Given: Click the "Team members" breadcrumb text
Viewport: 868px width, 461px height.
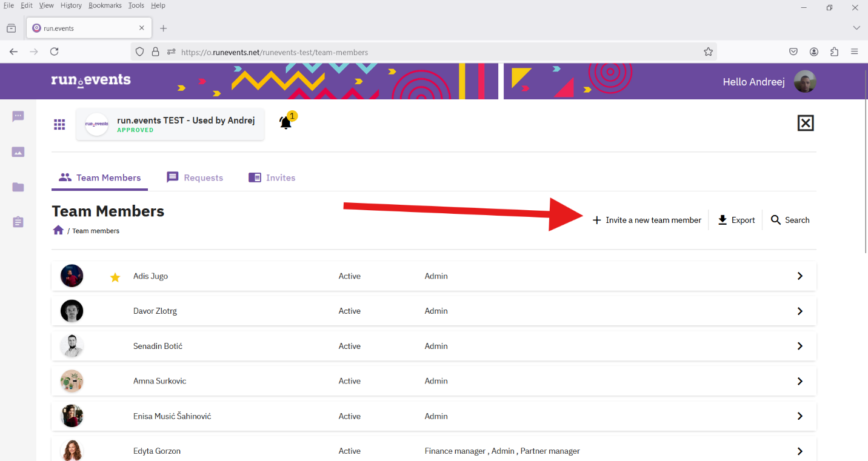Looking at the screenshot, I should pyautogui.click(x=96, y=231).
